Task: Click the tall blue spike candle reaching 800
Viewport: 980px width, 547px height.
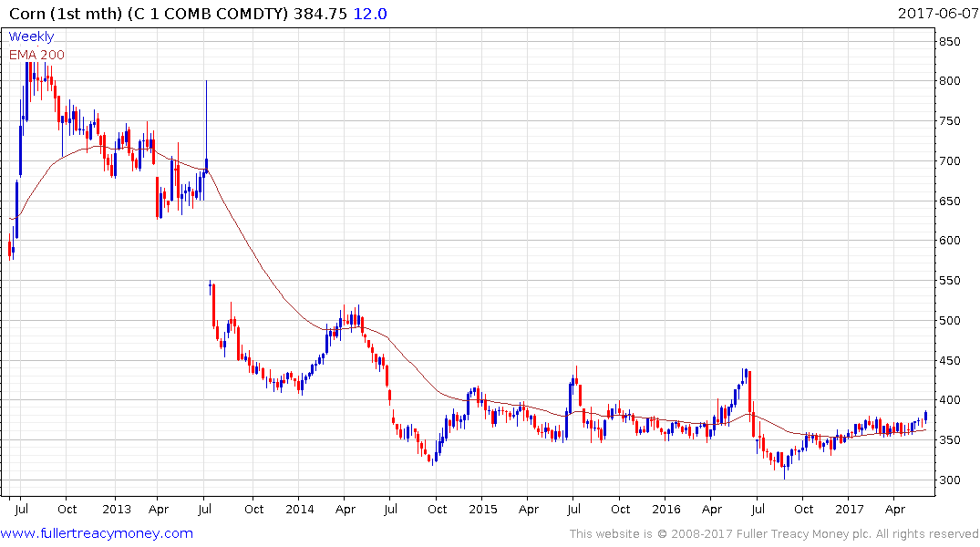Action: tap(206, 125)
